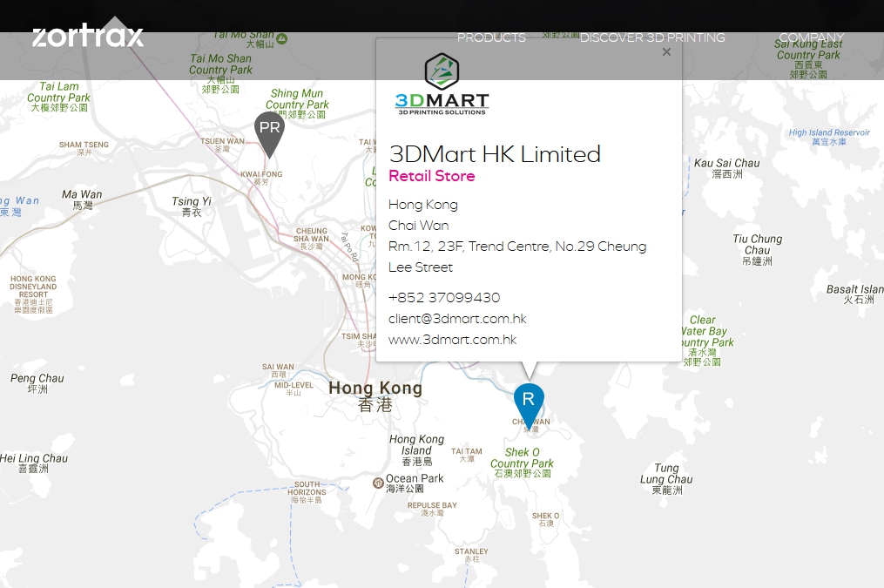Screen dimensions: 884x588
Task: Click the blue R map marker
Action: tap(529, 406)
